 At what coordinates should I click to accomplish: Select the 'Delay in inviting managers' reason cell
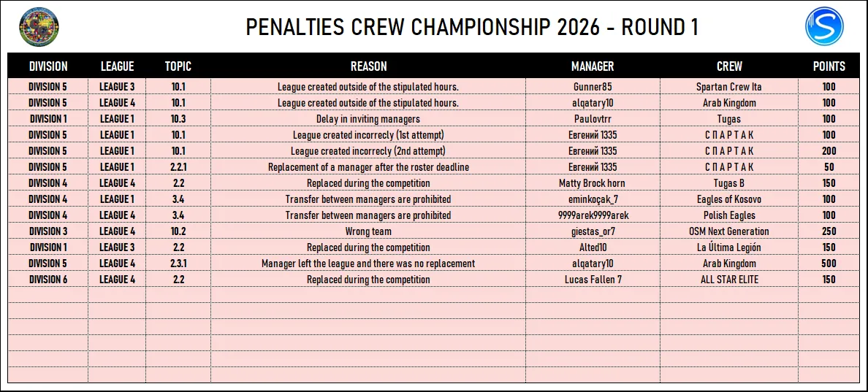tap(368, 119)
